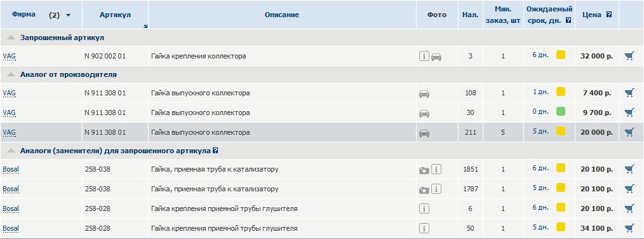
Task: Collapse the Аналоги (заменители) section
Action: [x=11, y=151]
